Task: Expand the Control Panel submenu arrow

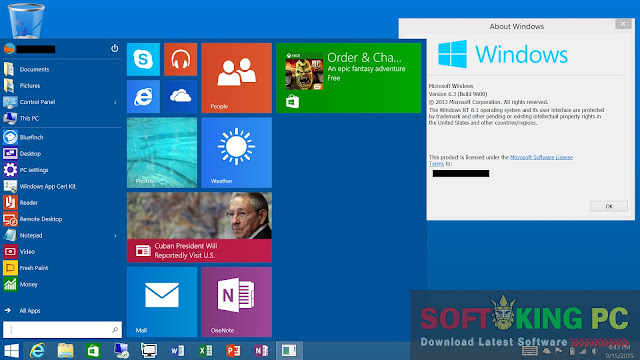Action: (115, 102)
